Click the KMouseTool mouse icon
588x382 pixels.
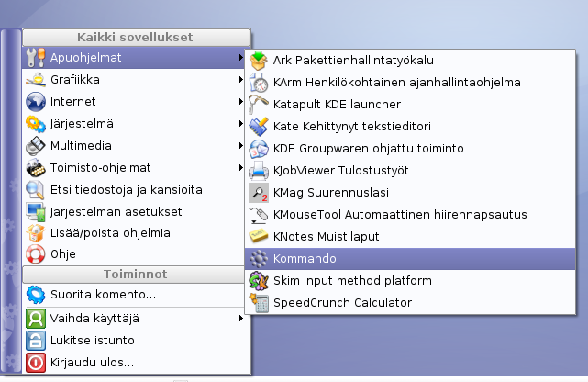click(259, 215)
